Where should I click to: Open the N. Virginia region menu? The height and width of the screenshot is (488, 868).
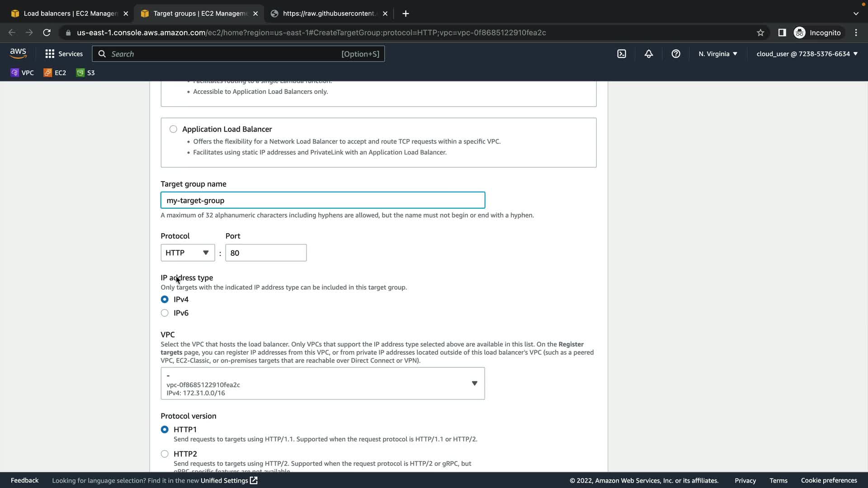click(717, 54)
